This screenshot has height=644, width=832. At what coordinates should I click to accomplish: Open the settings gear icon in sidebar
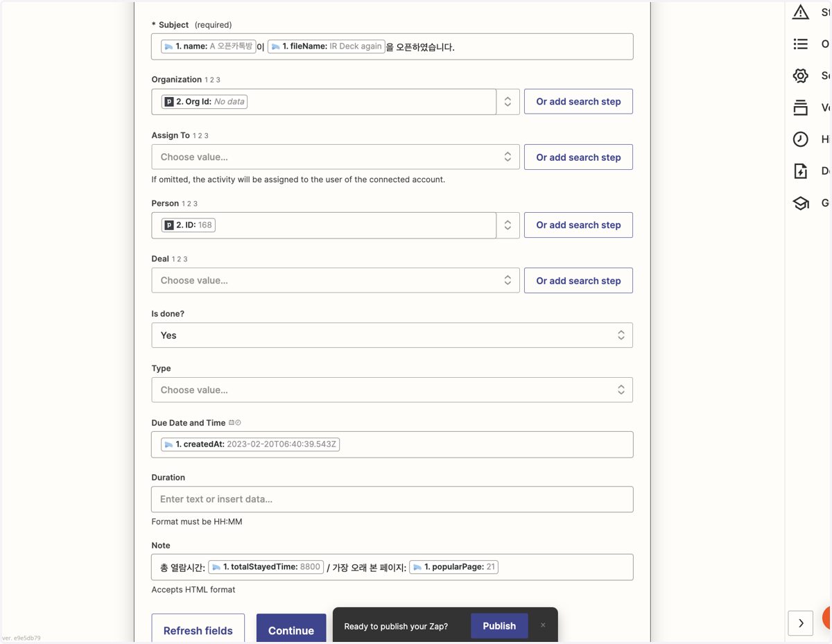pos(801,76)
